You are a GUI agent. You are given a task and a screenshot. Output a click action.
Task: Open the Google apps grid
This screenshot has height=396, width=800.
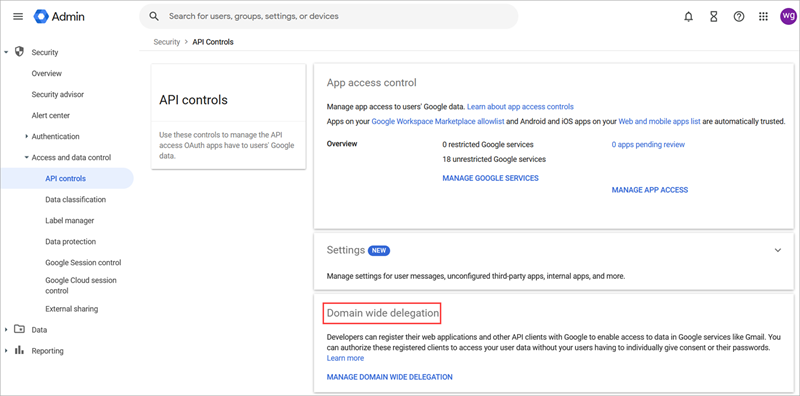click(763, 16)
